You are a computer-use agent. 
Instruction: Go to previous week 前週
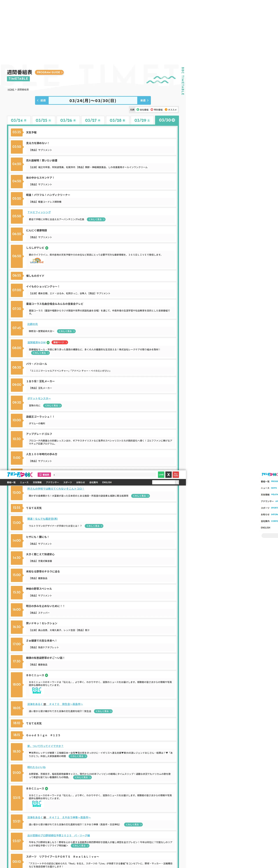click(x=42, y=100)
